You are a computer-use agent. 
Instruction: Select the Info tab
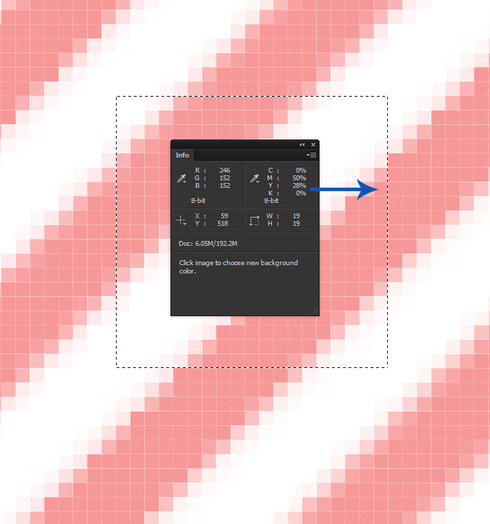182,155
